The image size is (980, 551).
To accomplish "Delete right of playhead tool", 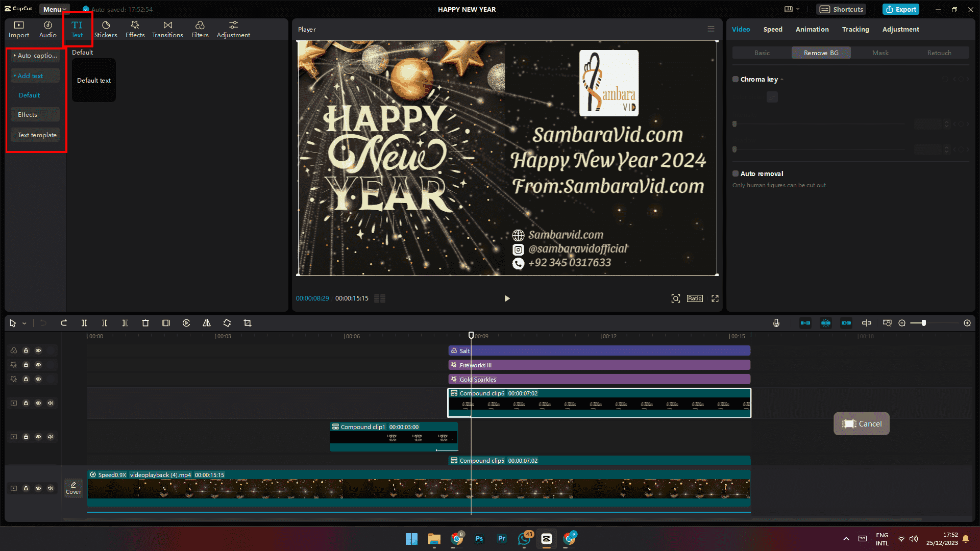I will pyautogui.click(x=125, y=323).
